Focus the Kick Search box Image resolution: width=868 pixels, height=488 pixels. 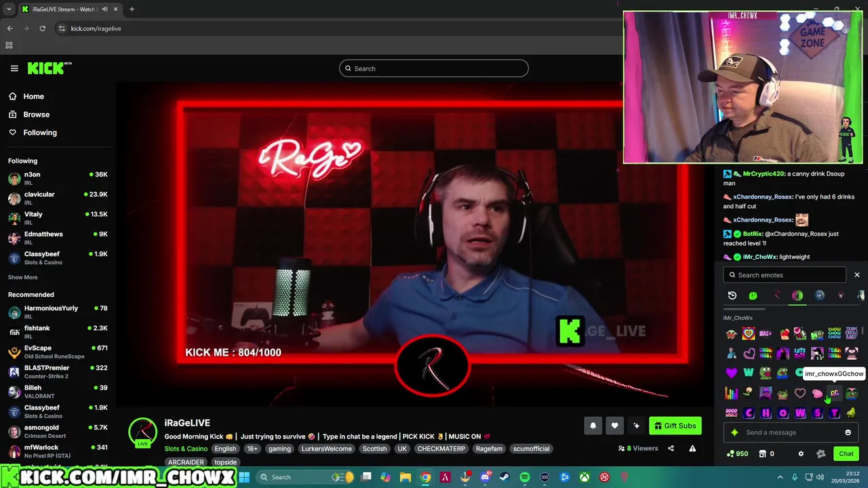coord(434,68)
